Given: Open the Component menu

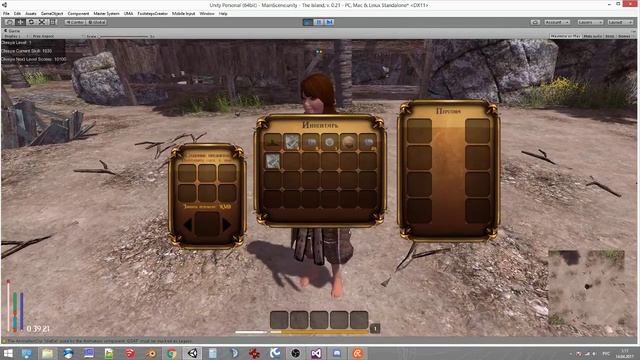Looking at the screenshot, I should (x=78, y=13).
